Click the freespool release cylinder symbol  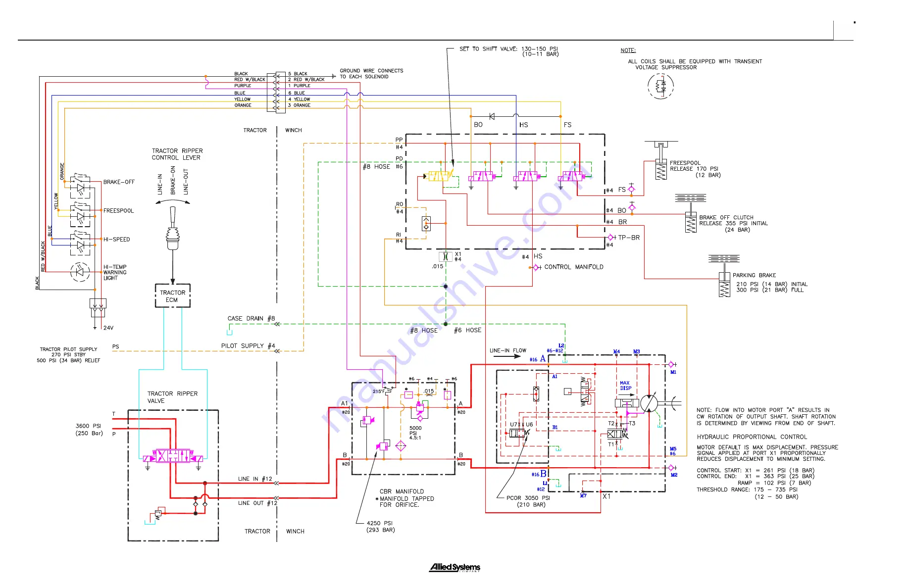[661, 160]
